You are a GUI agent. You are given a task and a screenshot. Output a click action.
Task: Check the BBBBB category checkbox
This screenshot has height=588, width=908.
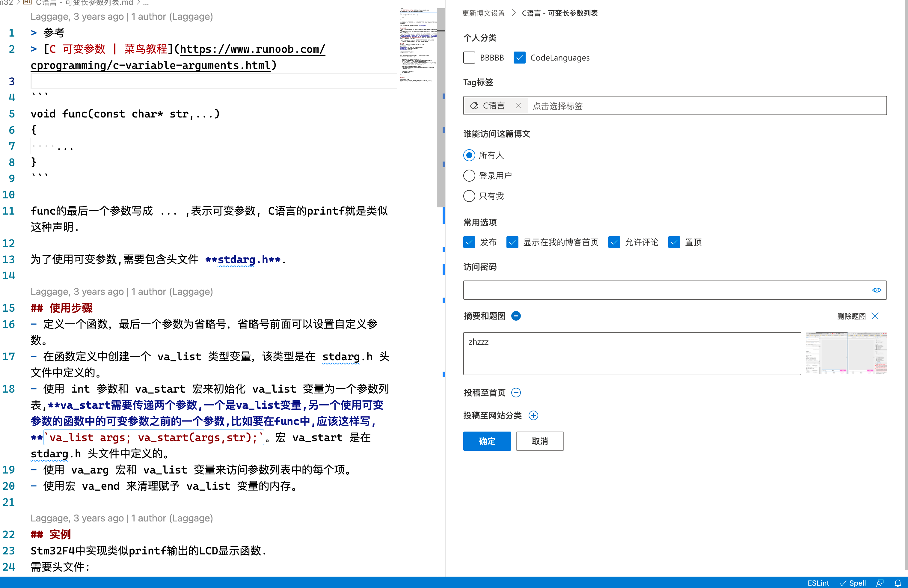[469, 58]
